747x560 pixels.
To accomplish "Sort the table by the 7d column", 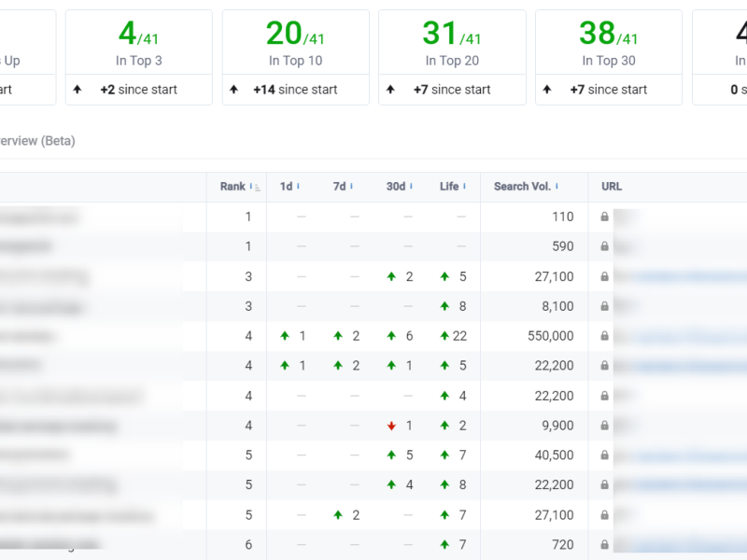I will [340, 187].
